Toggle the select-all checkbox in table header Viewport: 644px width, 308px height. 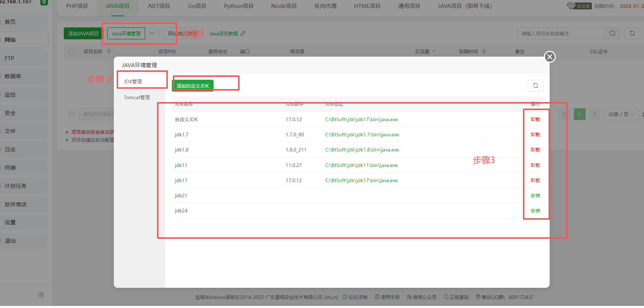72,52
